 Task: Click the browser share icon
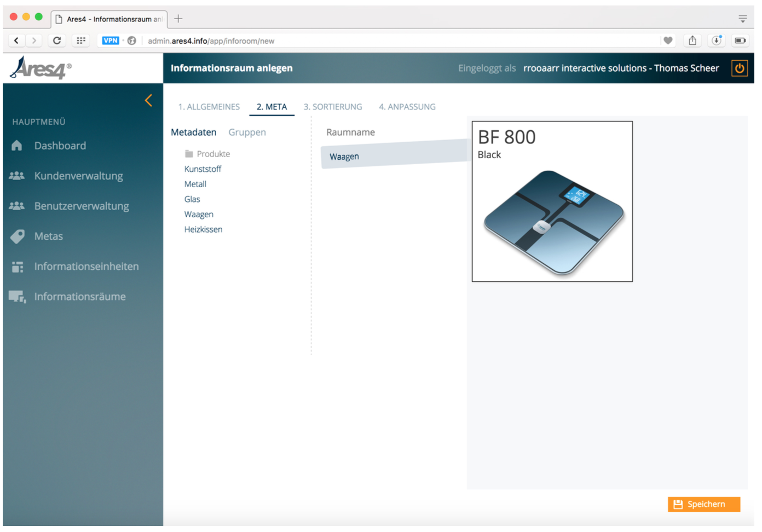[692, 41]
